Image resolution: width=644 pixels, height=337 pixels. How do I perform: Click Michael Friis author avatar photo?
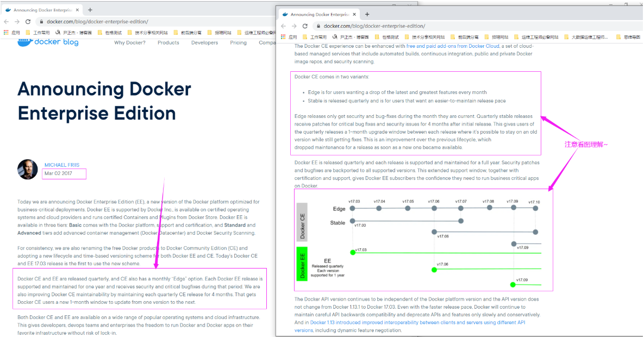(28, 170)
